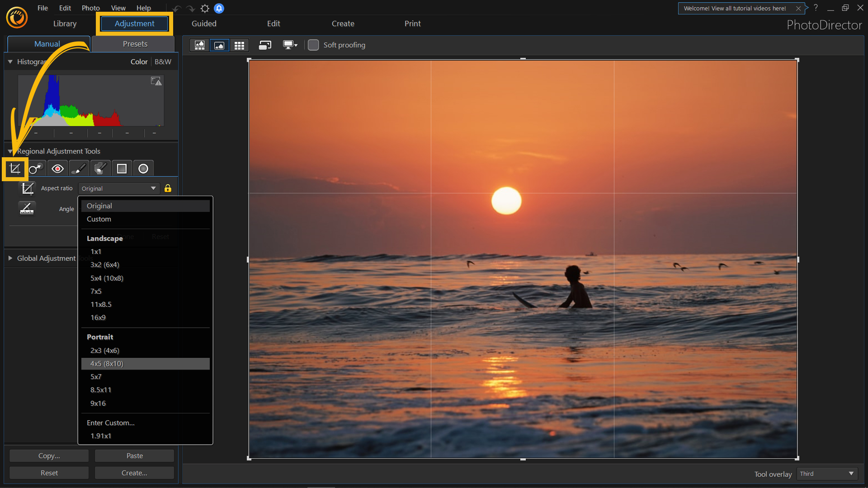
Task: Click the straighten ruler icon beside Angle
Action: (x=27, y=209)
